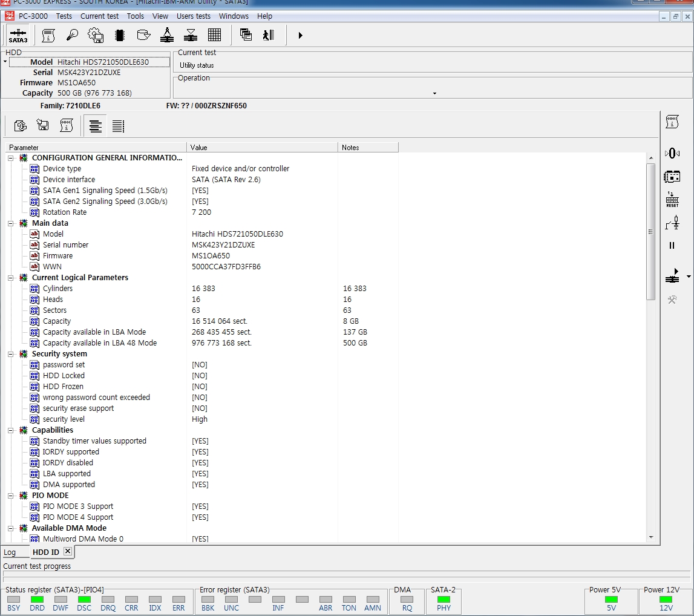Click the crossed tools icon in the right sidebar

[672, 300]
